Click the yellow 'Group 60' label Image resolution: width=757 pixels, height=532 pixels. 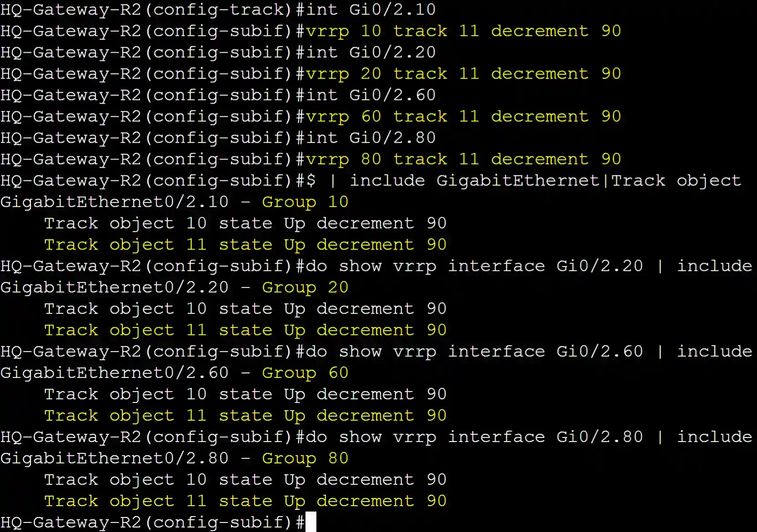305,373
